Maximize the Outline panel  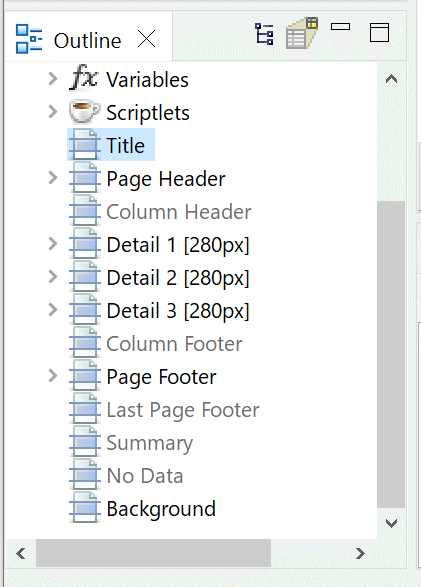[379, 32]
